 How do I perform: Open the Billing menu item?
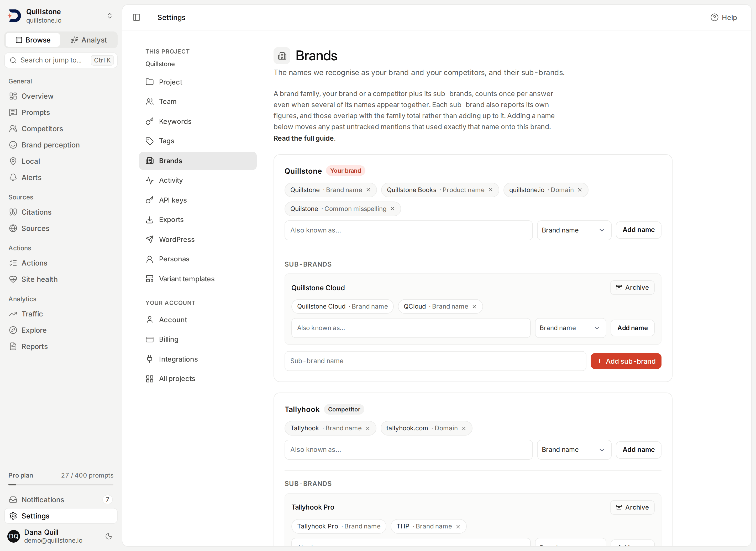[198, 339]
